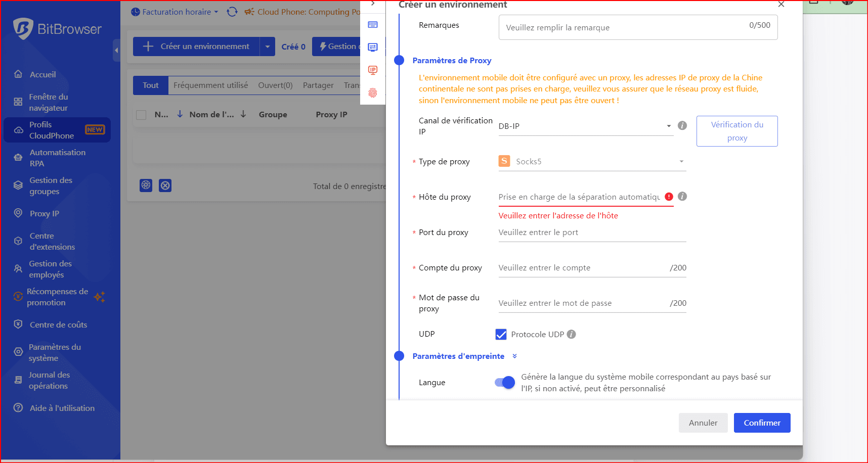Click info icon next to DB-IP channel
Viewport: 868px width, 463px height.
pyautogui.click(x=682, y=125)
